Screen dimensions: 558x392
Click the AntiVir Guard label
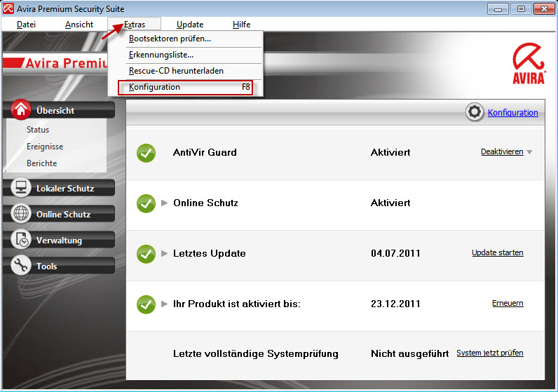(205, 152)
